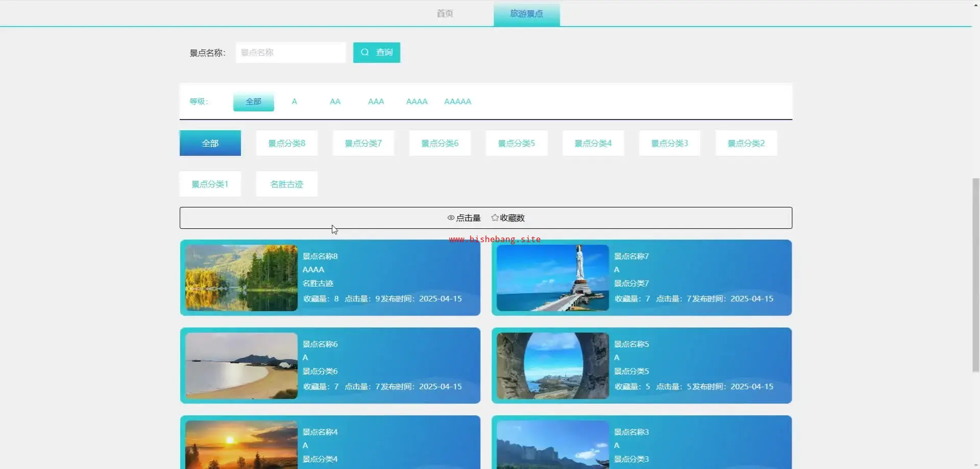The height and width of the screenshot is (469, 980).
Task: Select the 全部 level filter
Action: click(253, 102)
